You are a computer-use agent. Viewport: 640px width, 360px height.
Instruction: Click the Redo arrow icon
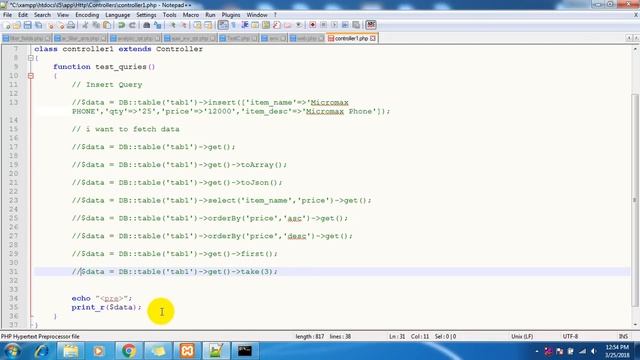[132, 25]
